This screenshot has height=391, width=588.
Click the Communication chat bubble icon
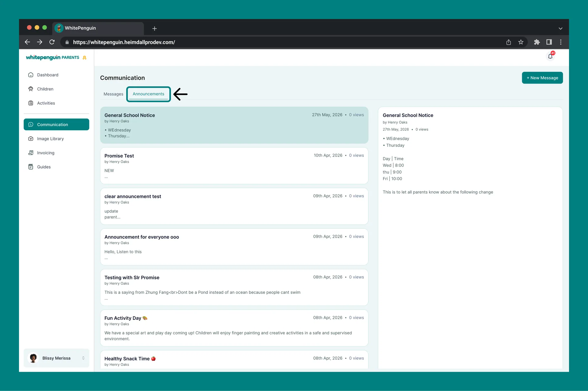click(x=31, y=124)
